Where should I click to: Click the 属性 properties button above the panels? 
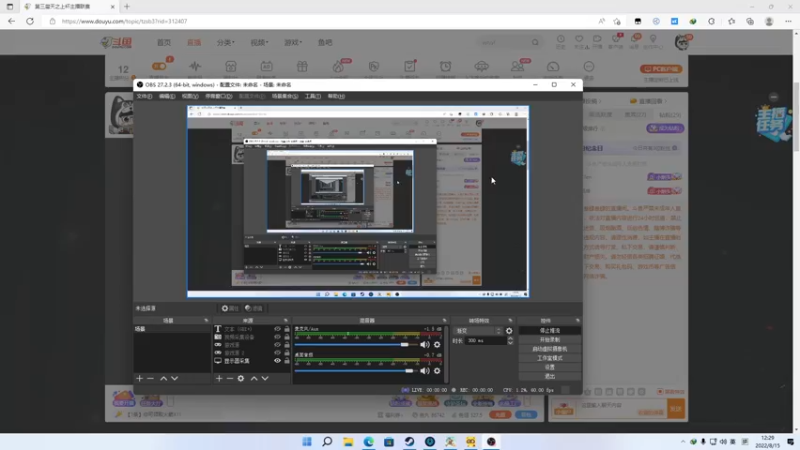(x=230, y=308)
